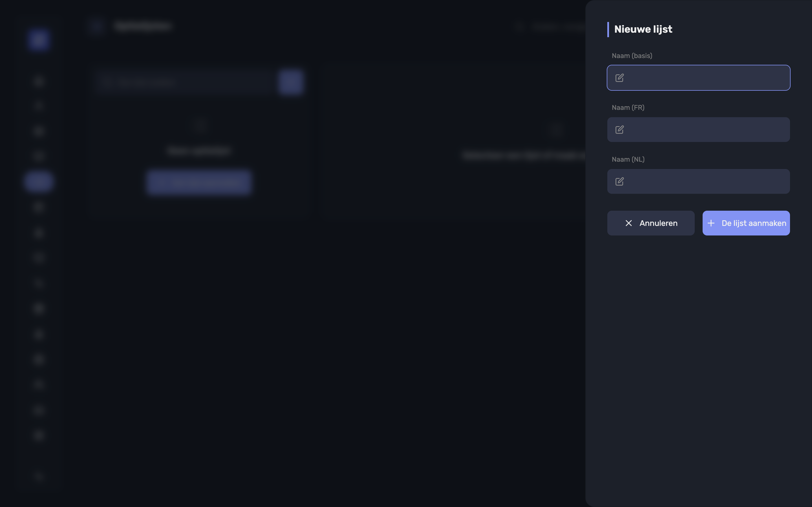Click the X icon on Annuleren

(628, 223)
